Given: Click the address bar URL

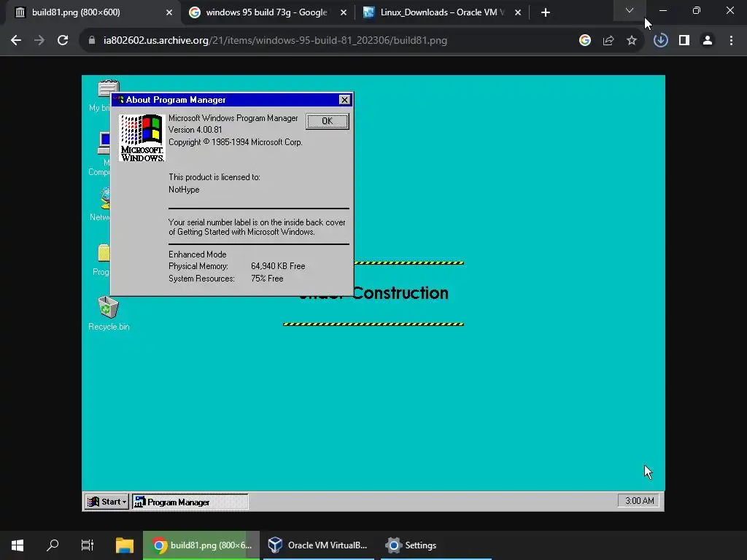Looking at the screenshot, I should pyautogui.click(x=275, y=41).
